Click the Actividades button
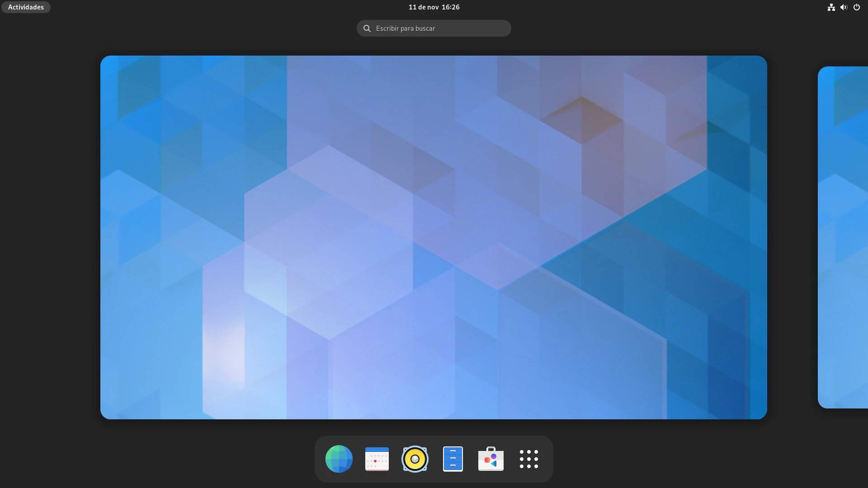The width and height of the screenshot is (868, 488). [x=26, y=7]
